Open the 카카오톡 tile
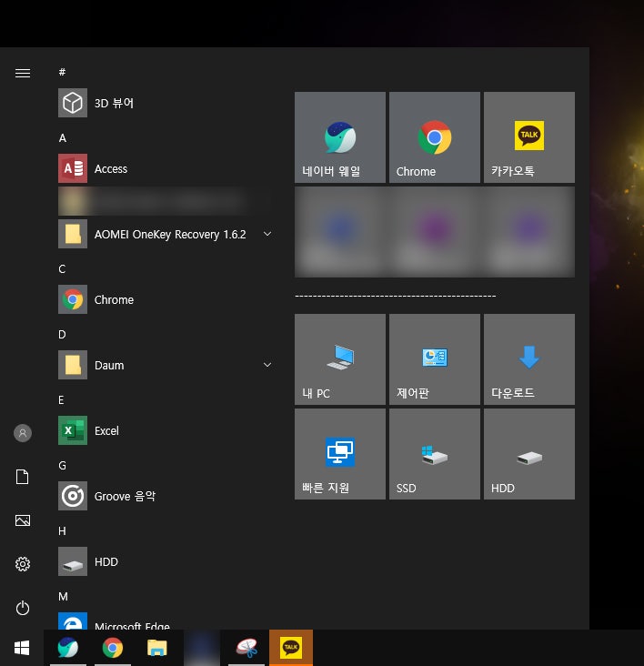 click(529, 137)
